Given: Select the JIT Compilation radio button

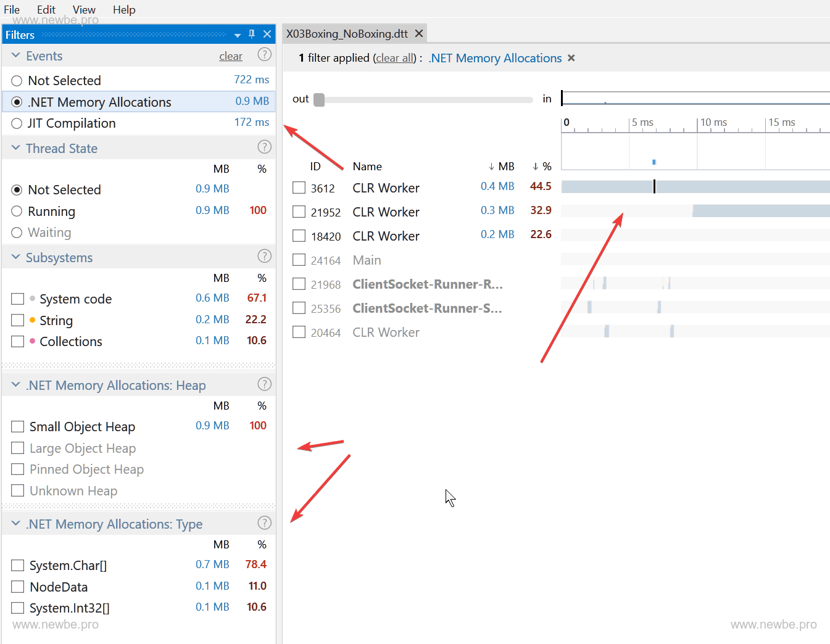Looking at the screenshot, I should [17, 123].
